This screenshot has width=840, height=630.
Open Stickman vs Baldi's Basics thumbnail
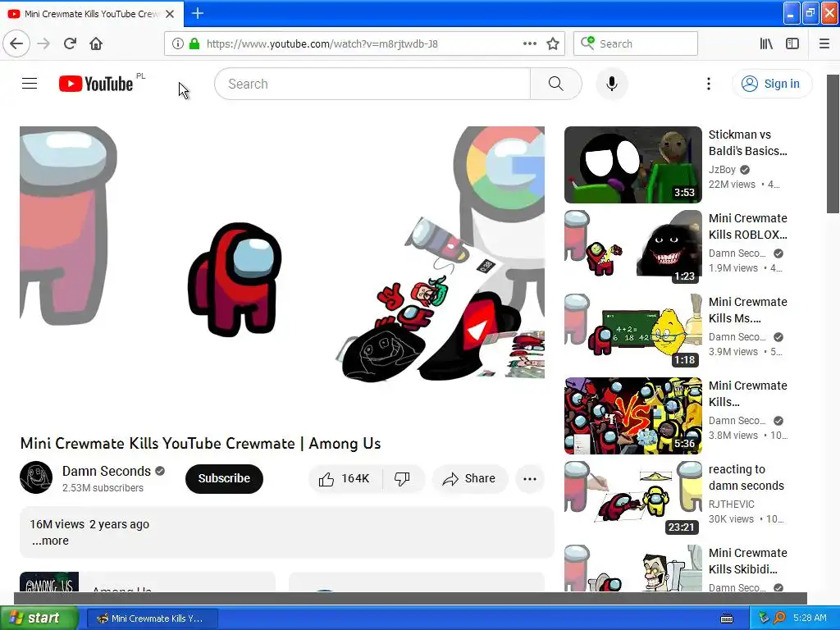pos(632,164)
